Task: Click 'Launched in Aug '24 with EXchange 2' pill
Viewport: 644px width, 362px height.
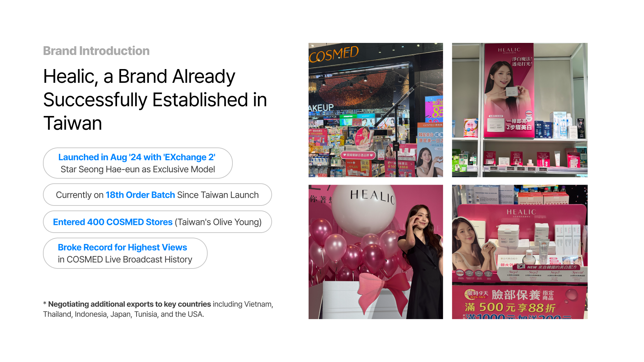Action: (137, 157)
